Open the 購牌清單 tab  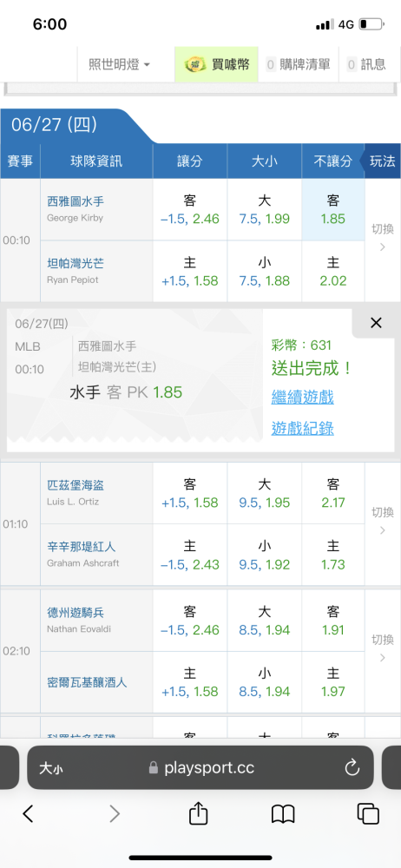point(299,65)
